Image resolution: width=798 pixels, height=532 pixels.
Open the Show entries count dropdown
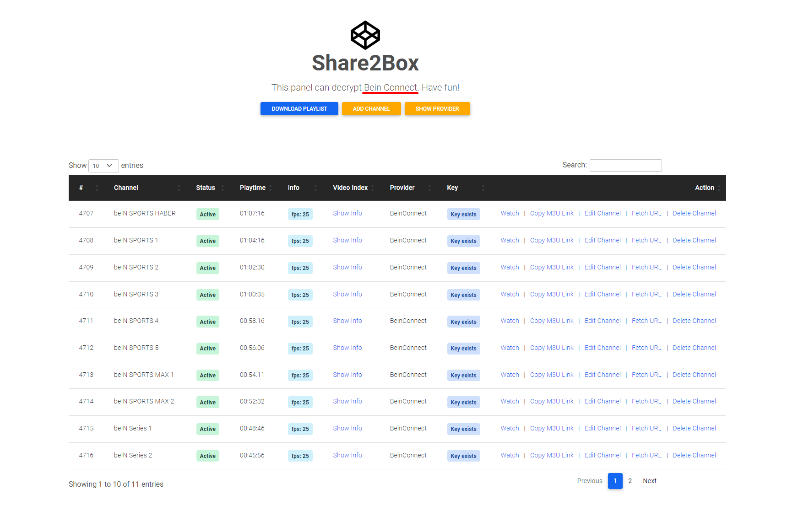tap(103, 166)
